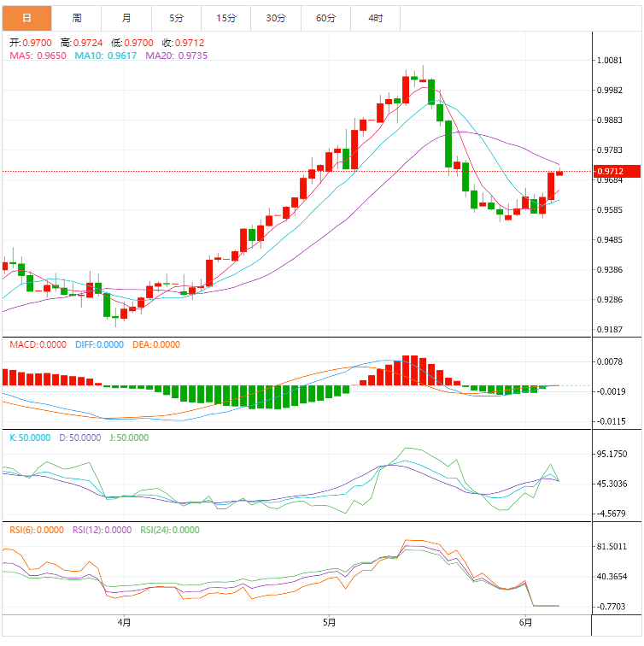644x646 pixels.
Task: Click the 6月 marker on time axis
Action: click(527, 622)
